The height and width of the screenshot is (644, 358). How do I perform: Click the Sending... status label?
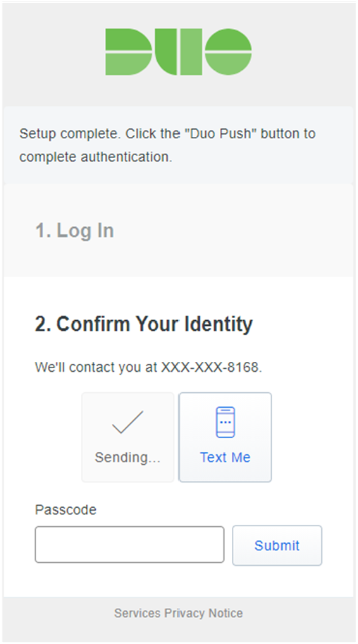[x=128, y=458]
